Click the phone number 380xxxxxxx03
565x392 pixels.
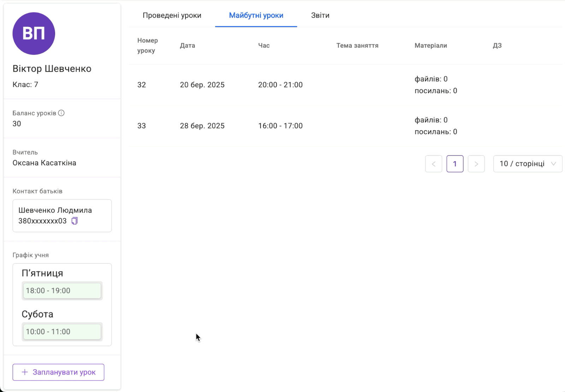tap(42, 221)
